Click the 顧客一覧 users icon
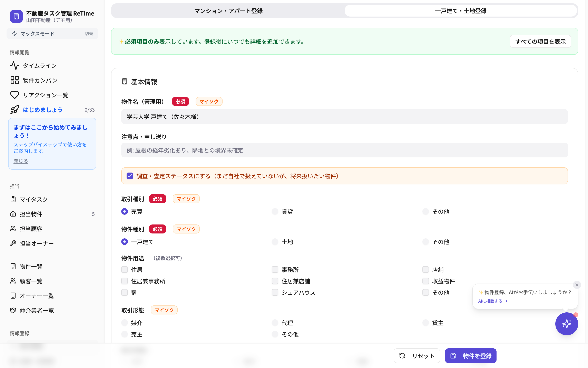The height and width of the screenshot is (368, 588). (13, 281)
